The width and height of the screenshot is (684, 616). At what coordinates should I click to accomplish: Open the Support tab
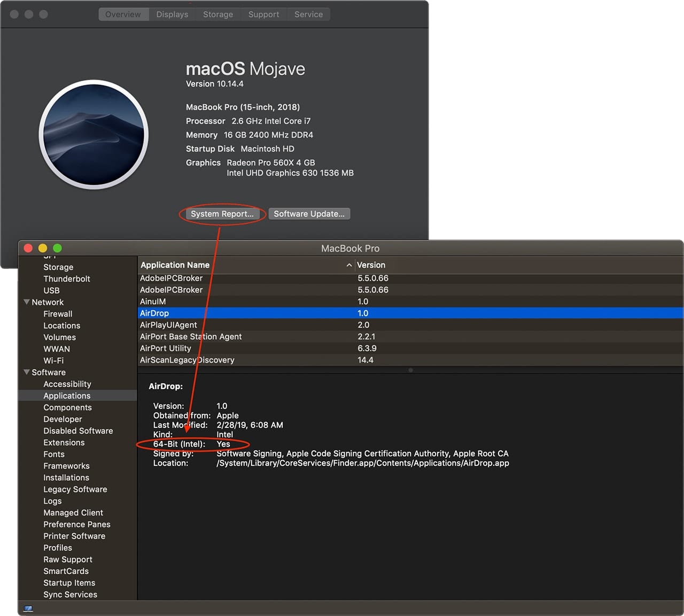[263, 14]
